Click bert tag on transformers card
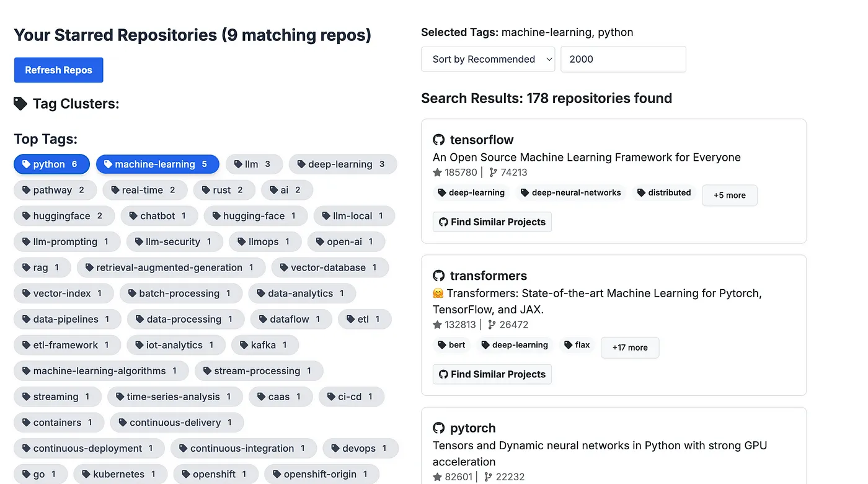 coord(451,345)
